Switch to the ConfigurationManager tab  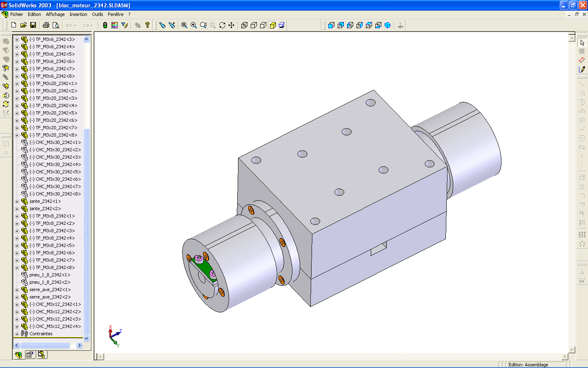point(42,355)
